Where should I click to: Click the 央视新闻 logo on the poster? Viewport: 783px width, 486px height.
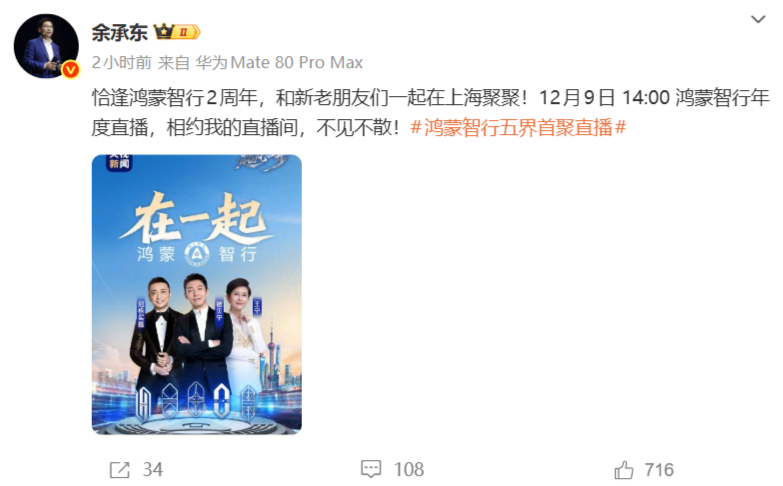(x=119, y=162)
